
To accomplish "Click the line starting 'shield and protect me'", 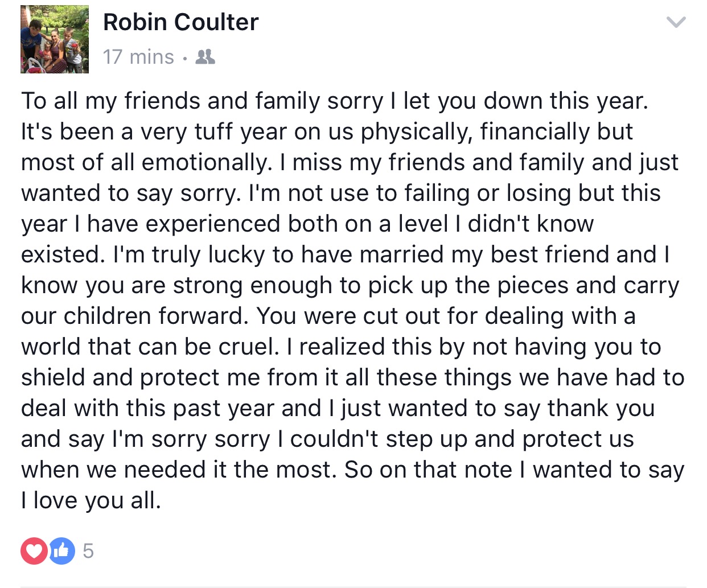I will point(352,377).
